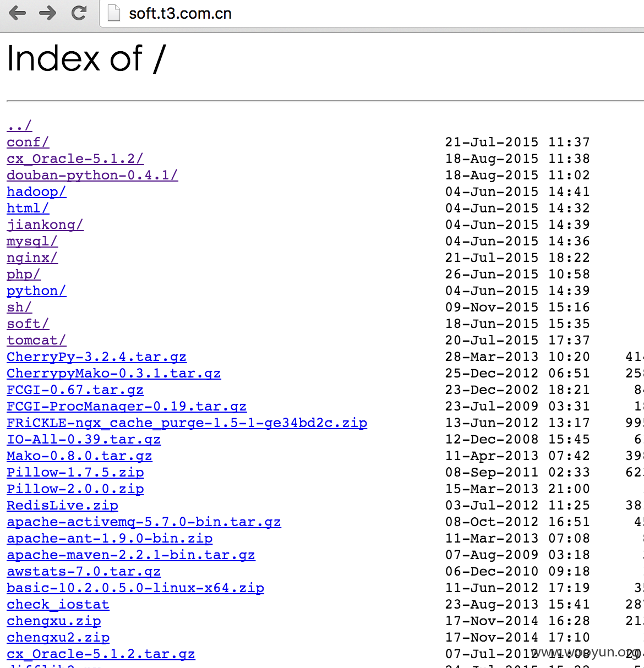Open the parent directory ../ link

19,125
